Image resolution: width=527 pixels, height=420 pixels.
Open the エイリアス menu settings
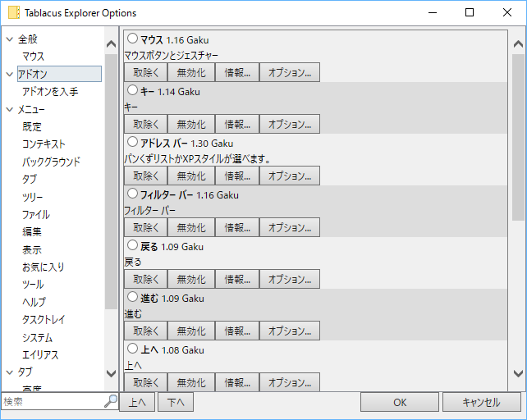coord(40,355)
